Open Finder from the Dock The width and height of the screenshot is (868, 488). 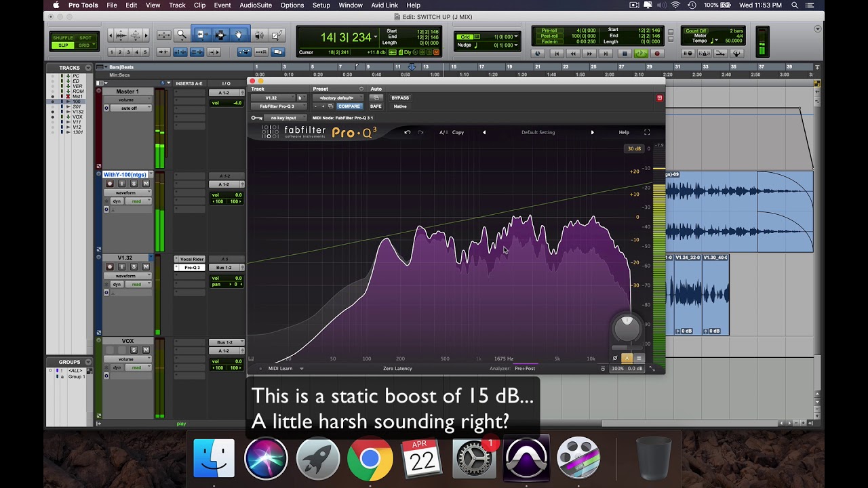point(214,457)
